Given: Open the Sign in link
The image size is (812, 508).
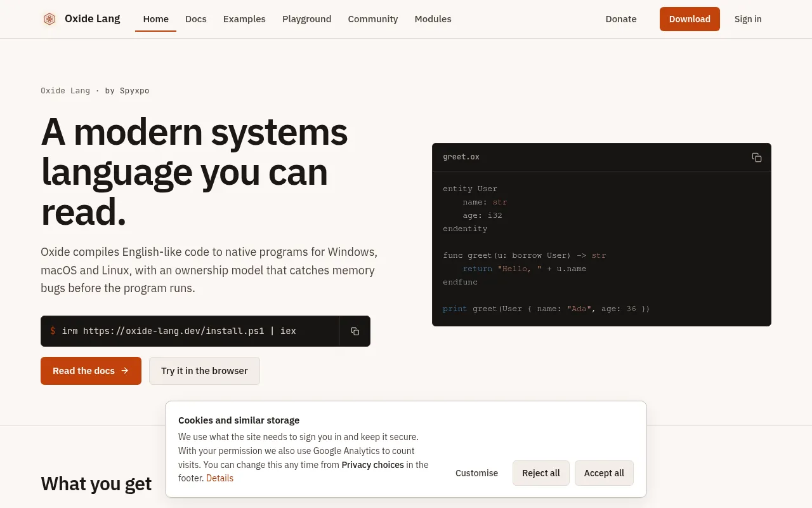Looking at the screenshot, I should (x=748, y=19).
